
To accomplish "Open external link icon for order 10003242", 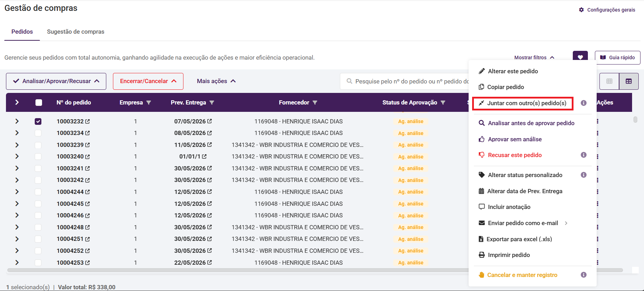I will (87, 180).
